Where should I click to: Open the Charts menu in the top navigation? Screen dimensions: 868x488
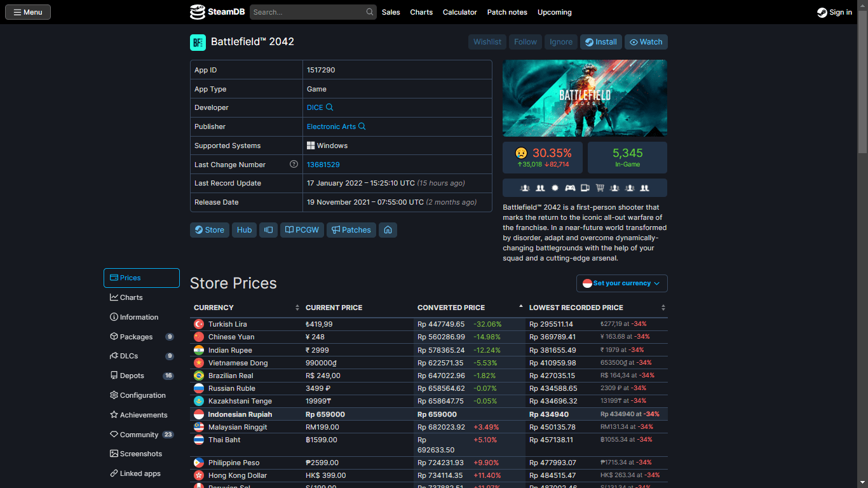(x=421, y=12)
